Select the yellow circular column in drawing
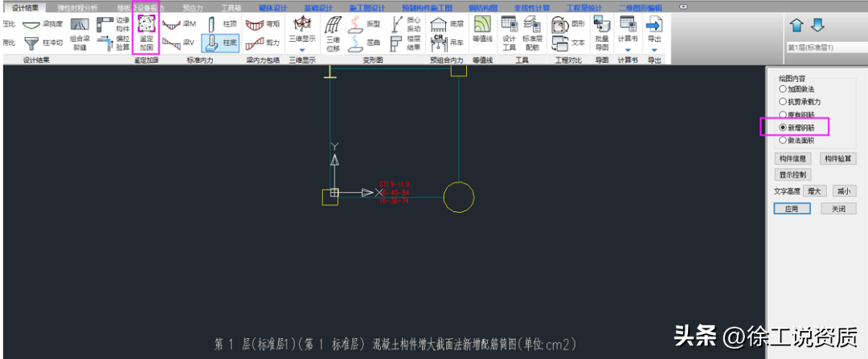The image size is (868, 359). click(459, 197)
